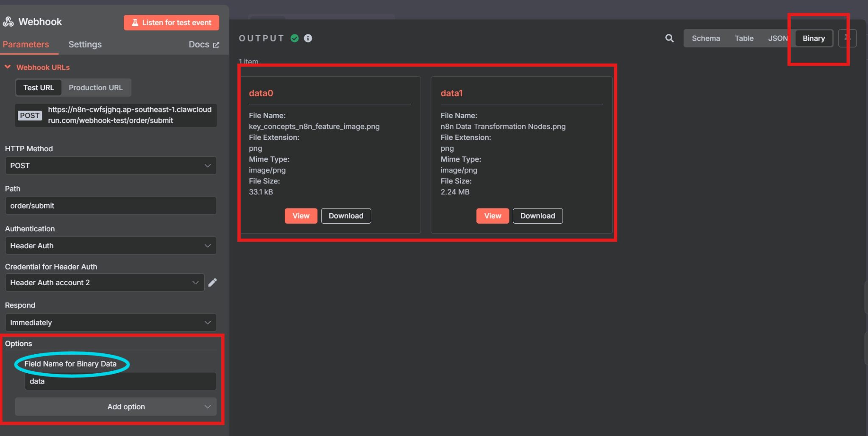This screenshot has height=436, width=868.
Task: Click the search icon in output panel
Action: 669,39
